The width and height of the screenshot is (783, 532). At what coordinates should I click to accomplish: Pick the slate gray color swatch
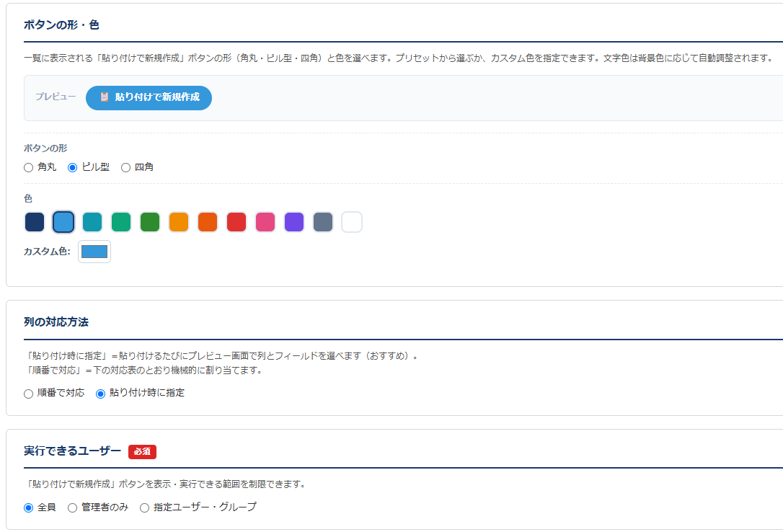coord(323,222)
